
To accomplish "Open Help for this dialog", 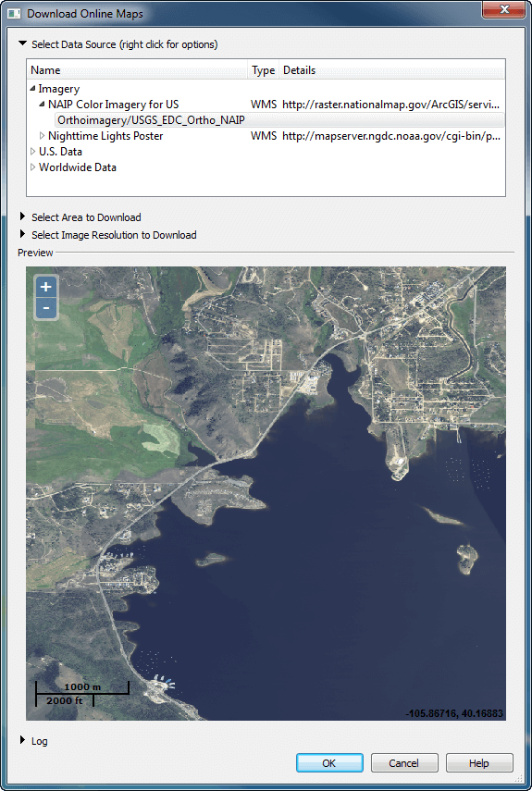I will coord(479,762).
